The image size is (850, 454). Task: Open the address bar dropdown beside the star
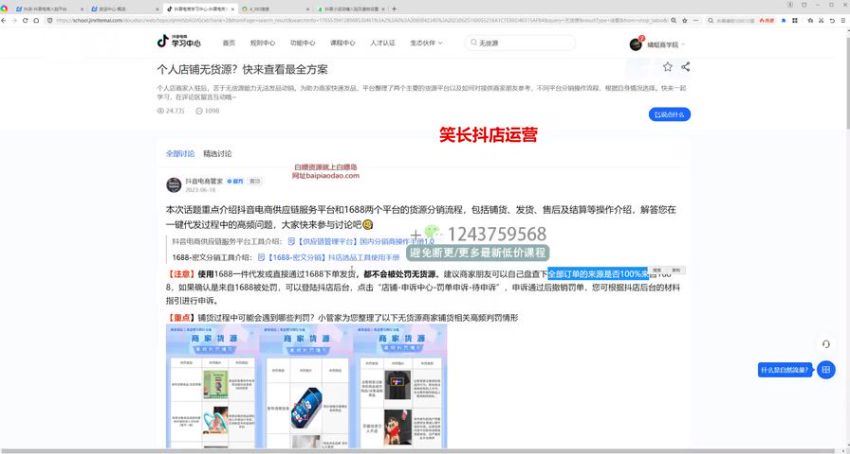(695, 20)
